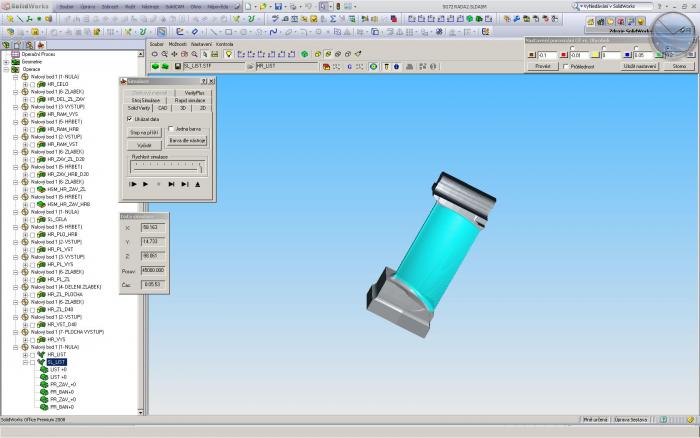Click the rectangle sketch tool icon

pos(229,32)
